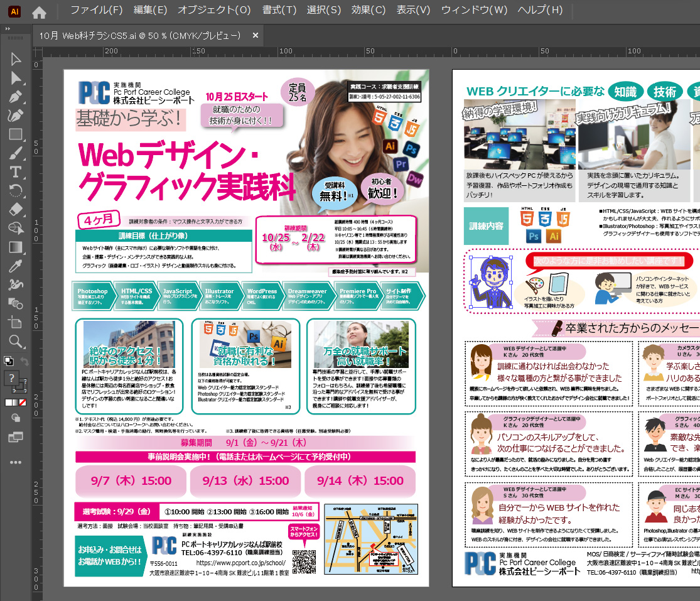Open the drawing mode options
This screenshot has width=700, height=601.
16,418
